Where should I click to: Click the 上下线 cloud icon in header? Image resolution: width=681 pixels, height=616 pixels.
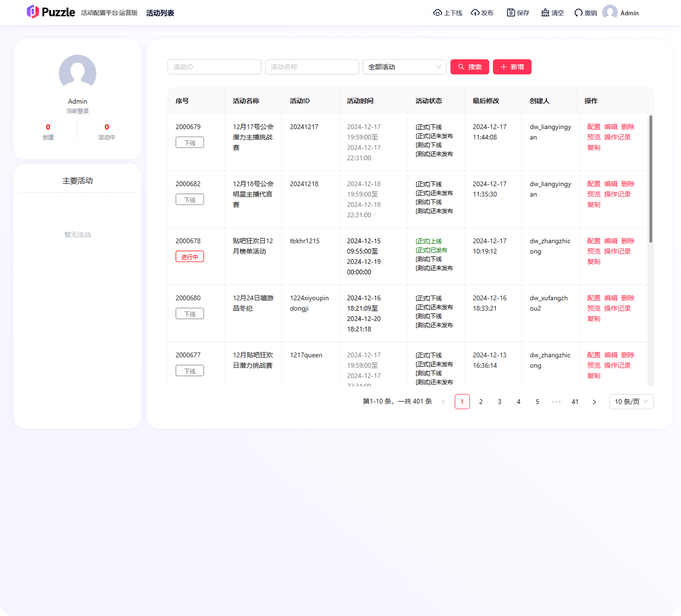pos(437,13)
